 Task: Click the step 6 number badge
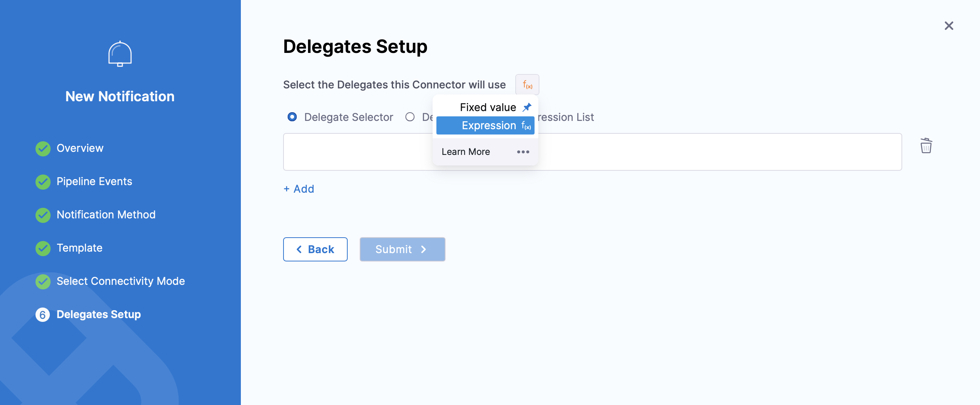click(x=43, y=314)
